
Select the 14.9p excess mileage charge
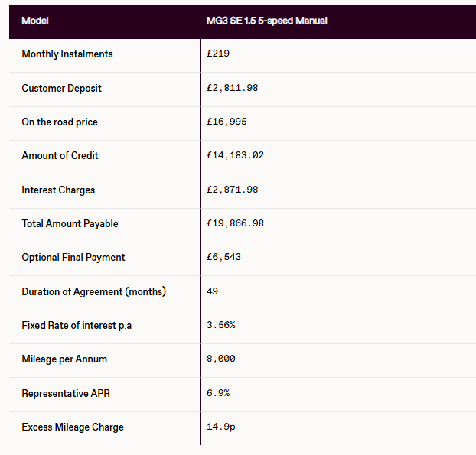(x=221, y=427)
